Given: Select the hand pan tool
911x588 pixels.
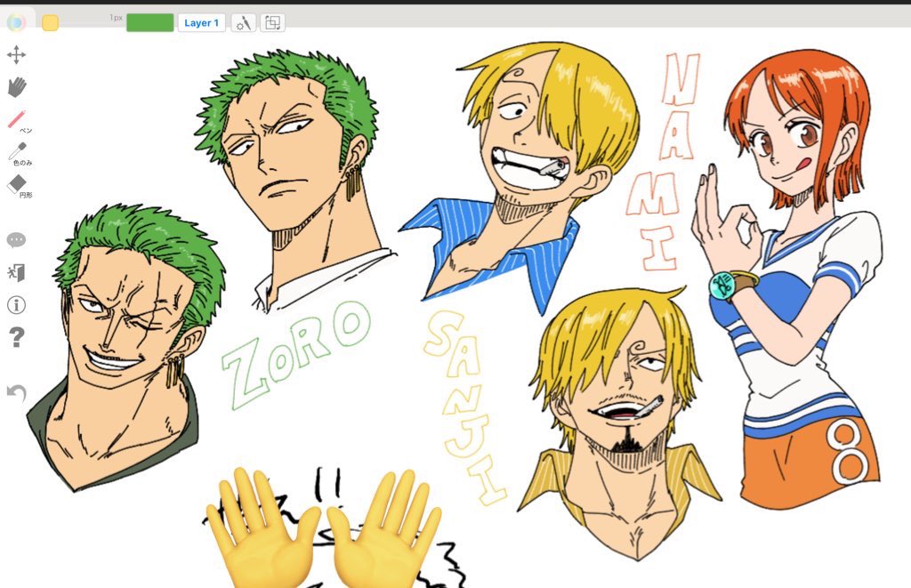Looking at the screenshot, I should point(17,87).
